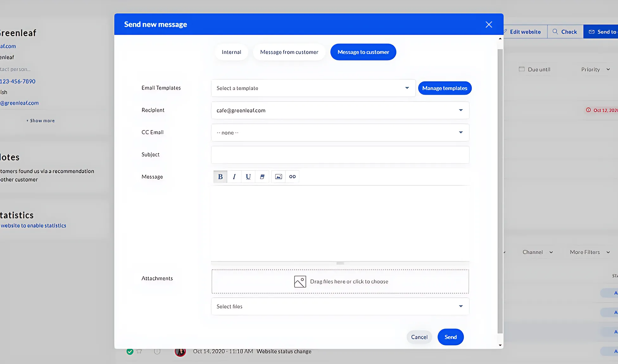Expand the CC Email dropdown
Screen dimensions: 618x364
click(461, 132)
